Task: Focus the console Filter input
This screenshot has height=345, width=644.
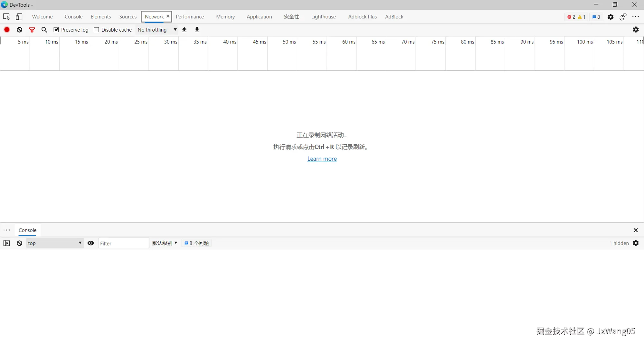Action: [x=123, y=243]
